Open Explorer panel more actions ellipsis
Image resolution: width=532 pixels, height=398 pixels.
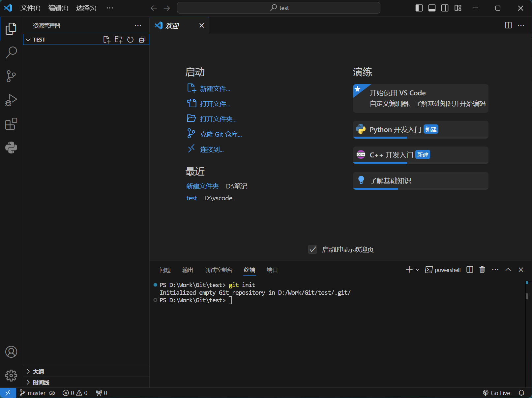[138, 25]
